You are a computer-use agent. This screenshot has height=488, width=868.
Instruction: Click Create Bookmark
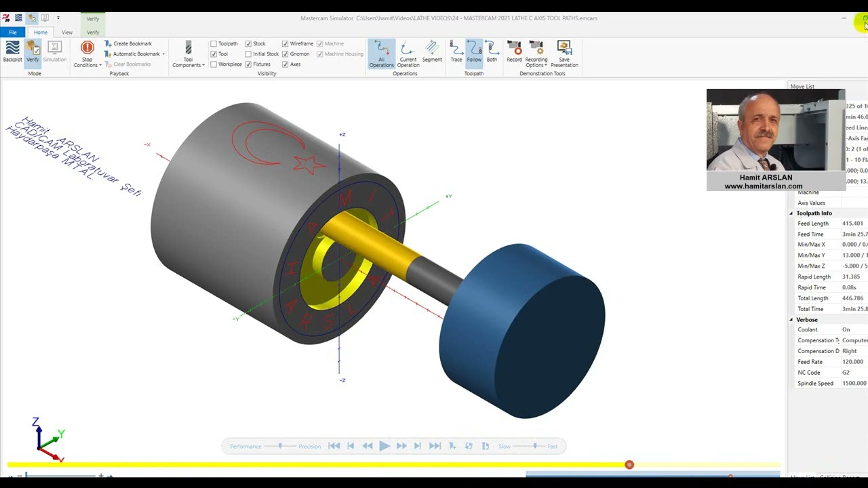pos(128,43)
